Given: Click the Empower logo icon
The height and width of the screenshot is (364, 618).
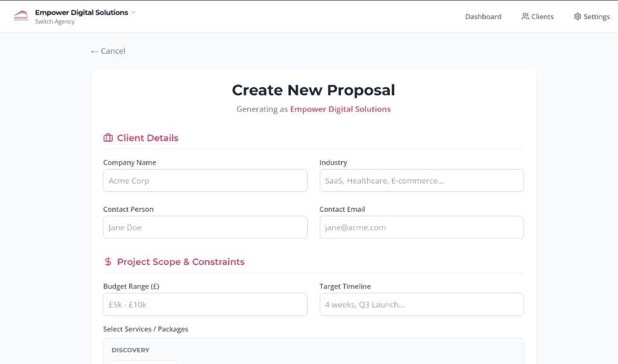Looking at the screenshot, I should [21, 16].
